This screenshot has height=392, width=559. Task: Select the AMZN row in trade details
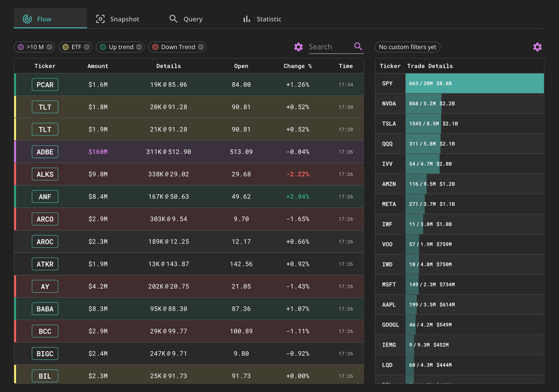460,184
